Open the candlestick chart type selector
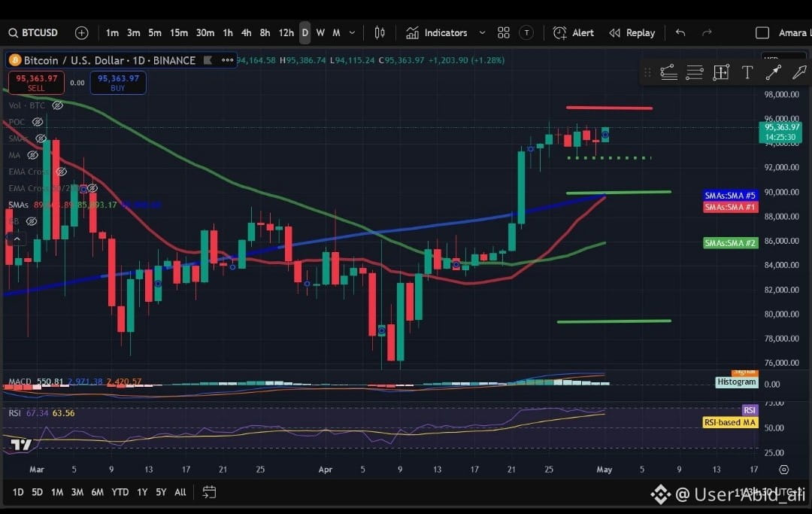The width and height of the screenshot is (812, 514). [380, 32]
